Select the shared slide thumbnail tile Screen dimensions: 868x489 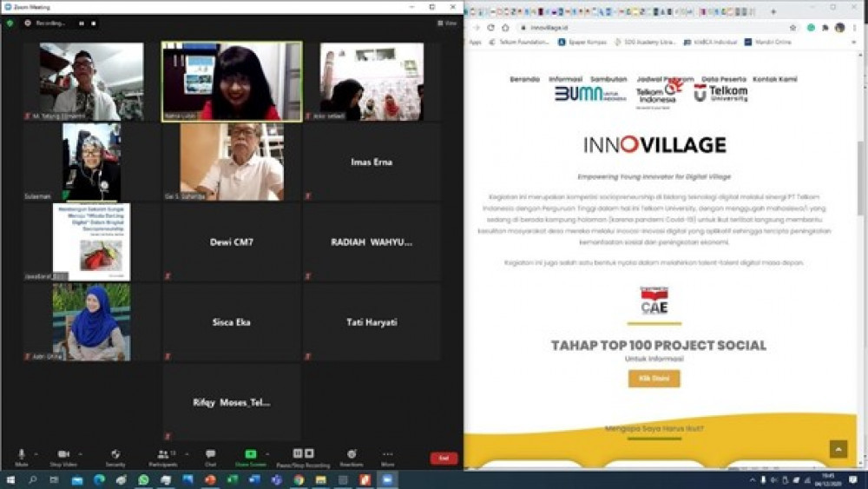point(92,242)
